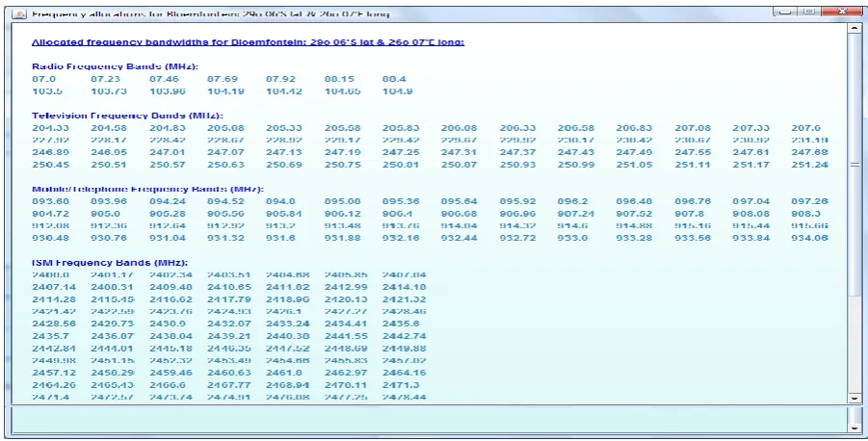Click the up arrow of the main scrollbar
The height and width of the screenshot is (441, 868).
point(855,28)
